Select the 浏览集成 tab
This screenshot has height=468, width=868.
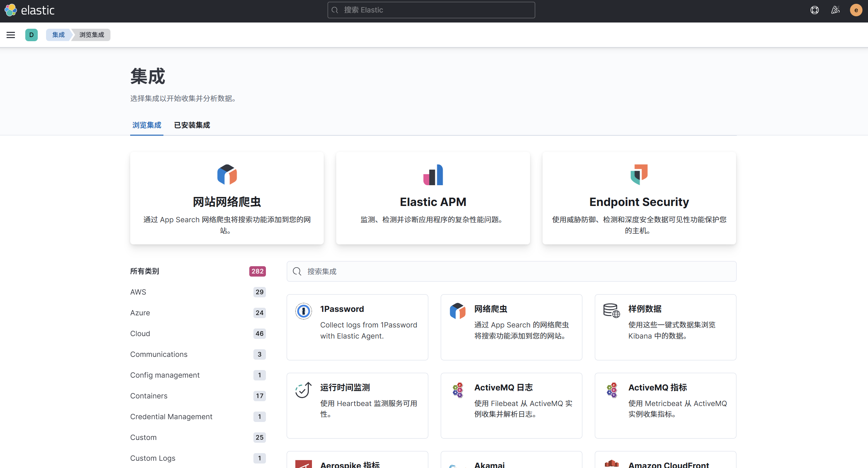point(146,125)
